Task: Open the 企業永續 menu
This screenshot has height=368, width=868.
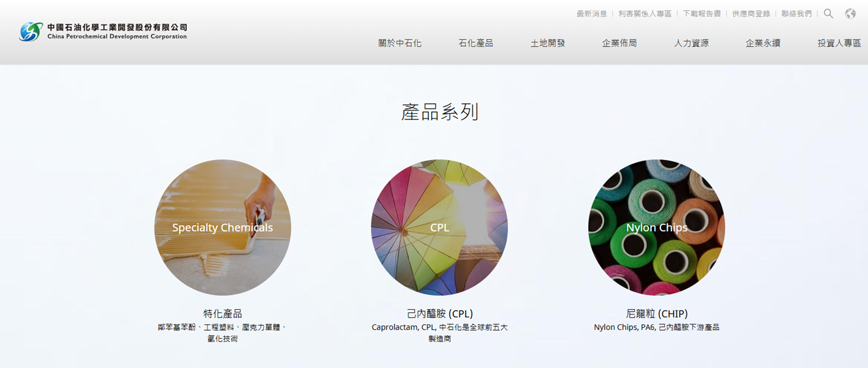Action: point(763,44)
